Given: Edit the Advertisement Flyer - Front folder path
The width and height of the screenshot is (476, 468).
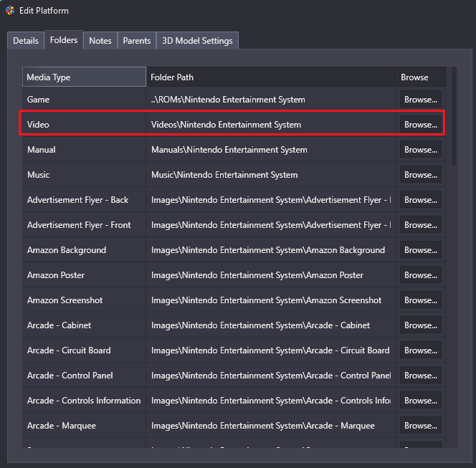Looking at the screenshot, I should coord(271,225).
